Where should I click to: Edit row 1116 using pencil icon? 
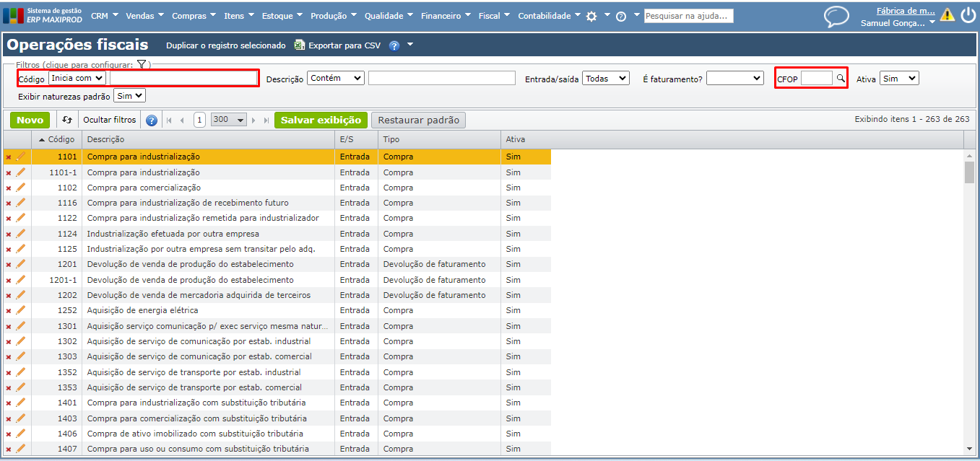[x=20, y=203]
